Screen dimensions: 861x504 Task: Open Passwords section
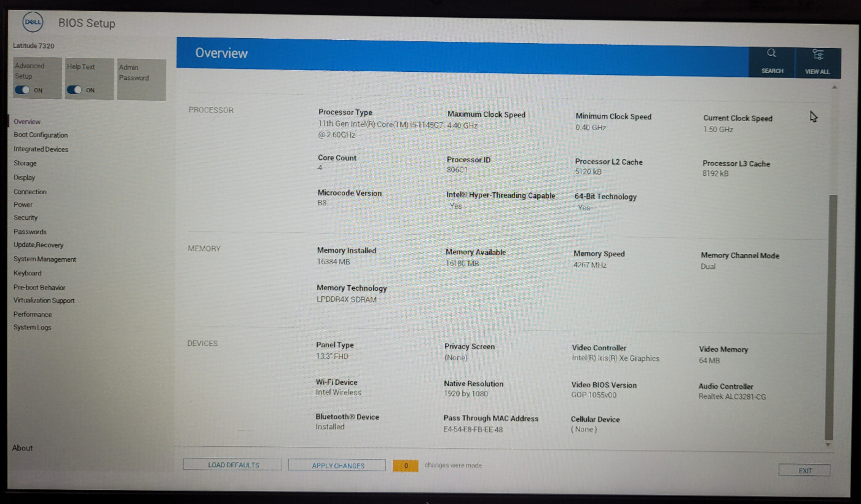click(x=30, y=232)
